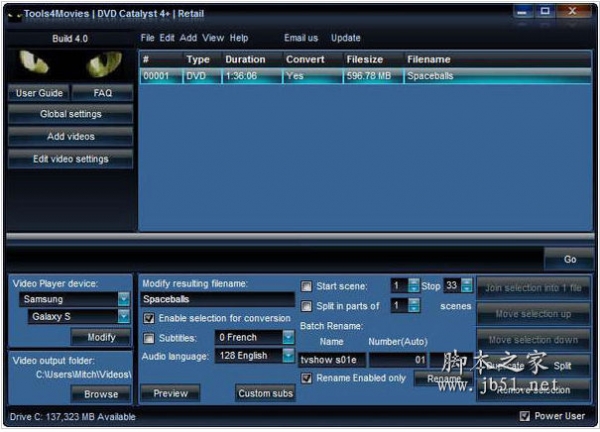Click the Start scene spinner arrows
This screenshot has width=600, height=432.
[414, 285]
